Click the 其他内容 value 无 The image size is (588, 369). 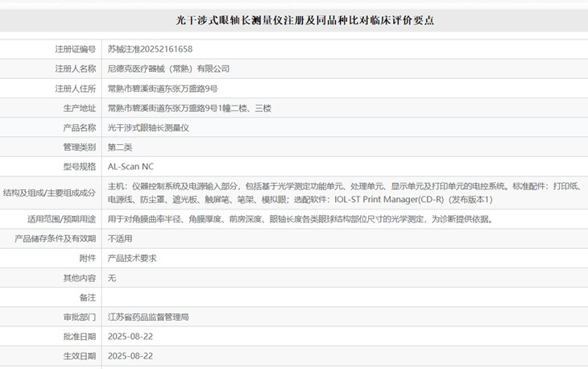(x=112, y=277)
